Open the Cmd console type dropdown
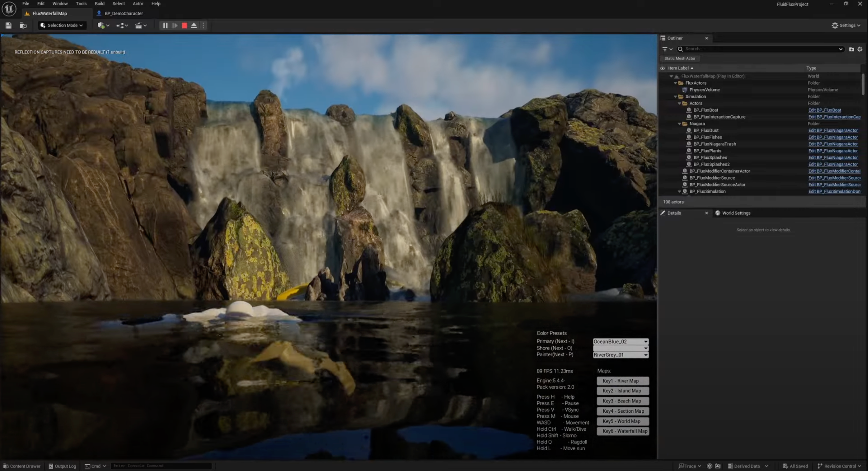The width and height of the screenshot is (868, 471). 95,466
